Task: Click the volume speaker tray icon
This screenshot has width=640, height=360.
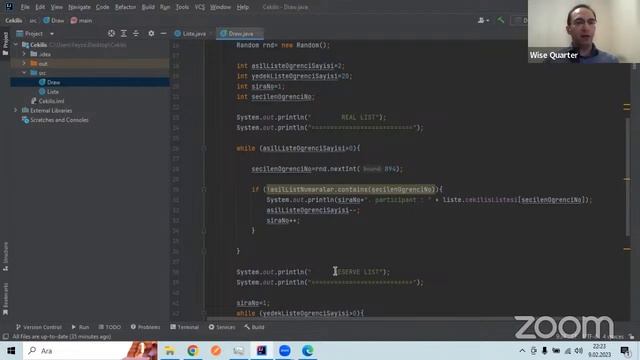Action: coord(578,351)
